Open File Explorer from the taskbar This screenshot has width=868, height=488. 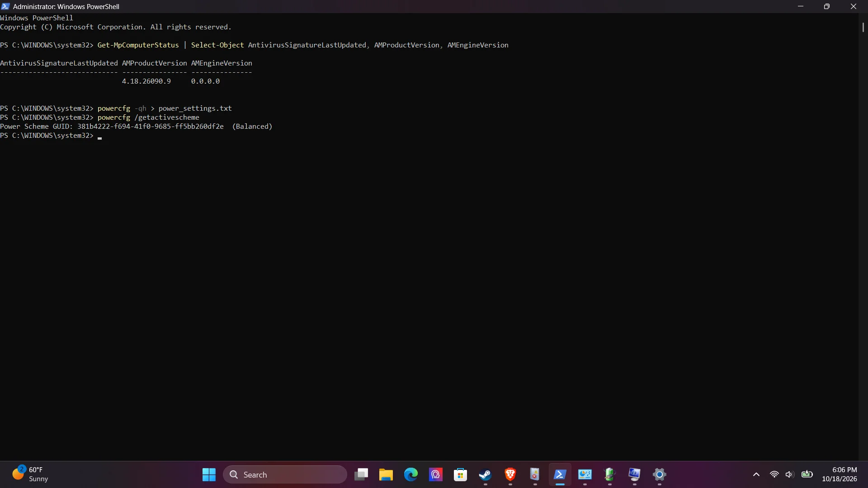pyautogui.click(x=386, y=474)
